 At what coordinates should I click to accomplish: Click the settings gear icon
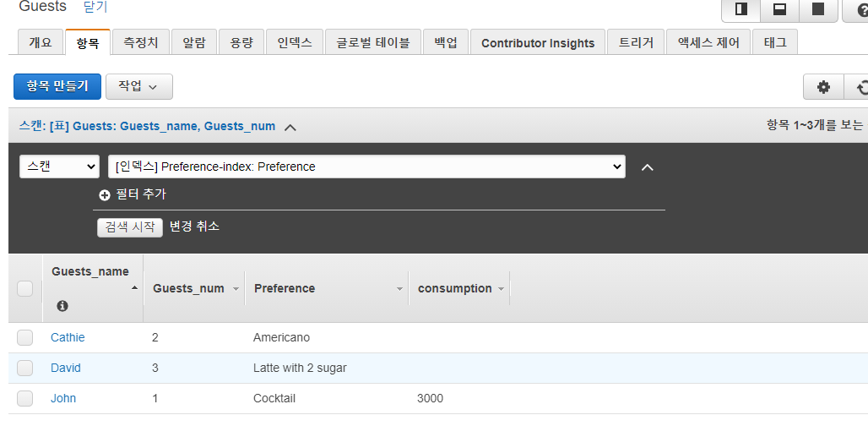pyautogui.click(x=824, y=87)
